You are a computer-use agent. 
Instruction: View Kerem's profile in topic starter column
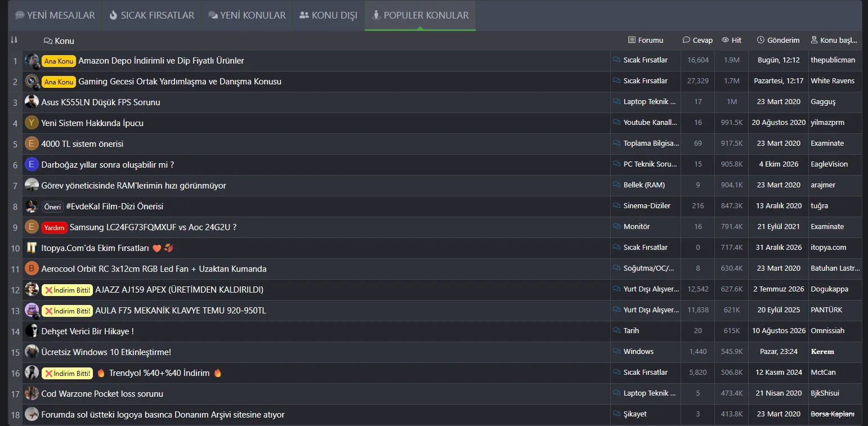pyautogui.click(x=822, y=352)
